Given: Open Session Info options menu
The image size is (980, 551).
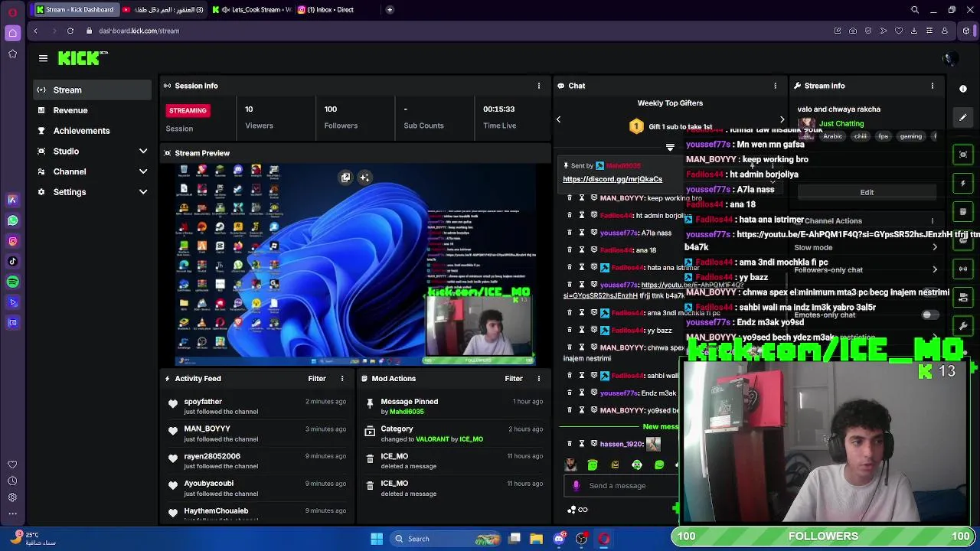Looking at the screenshot, I should [539, 86].
